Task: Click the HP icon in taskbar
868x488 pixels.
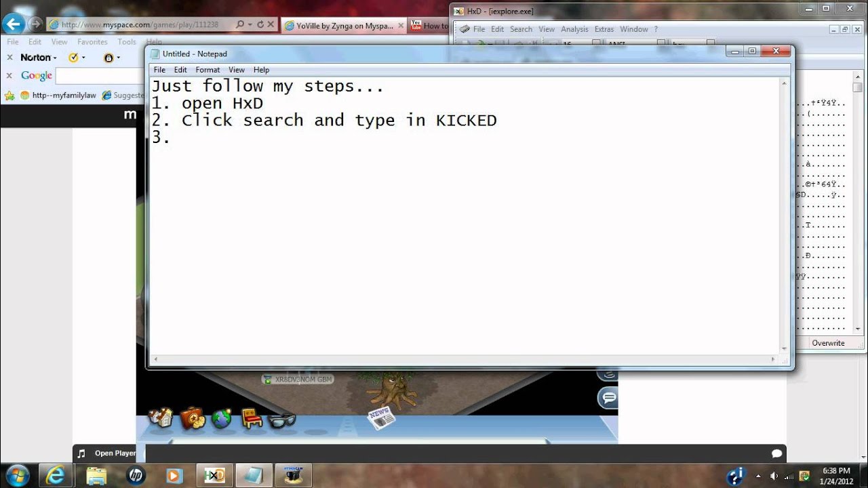Action: pos(136,476)
